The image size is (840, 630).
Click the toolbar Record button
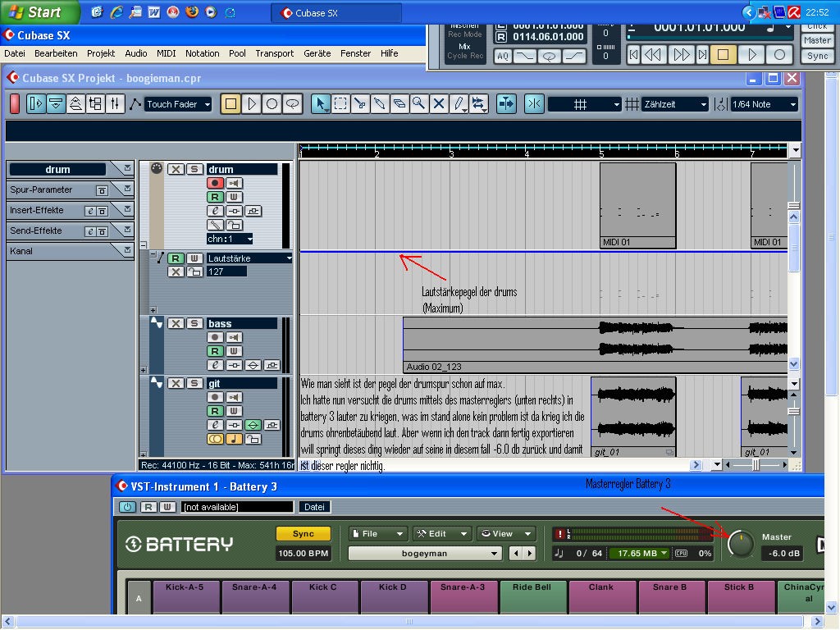(x=272, y=104)
